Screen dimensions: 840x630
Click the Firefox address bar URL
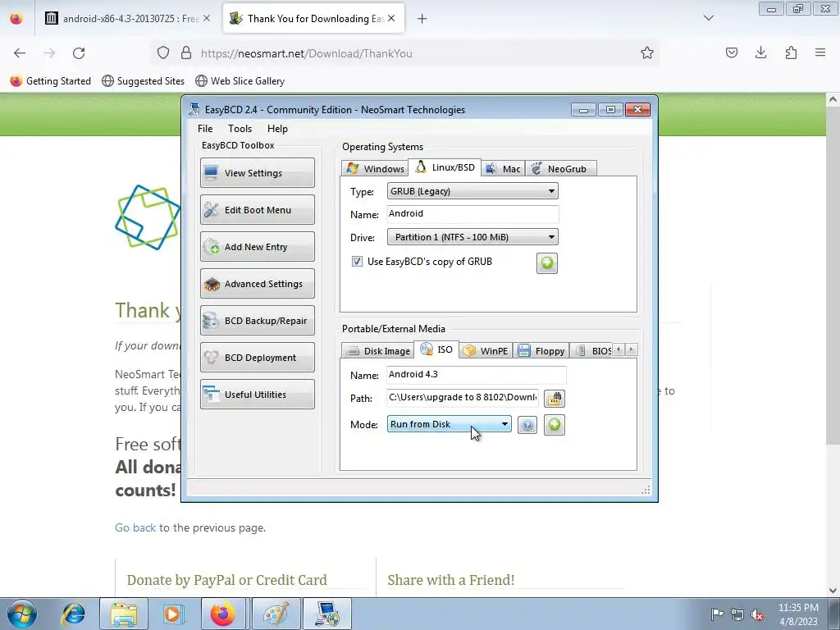[x=307, y=53]
